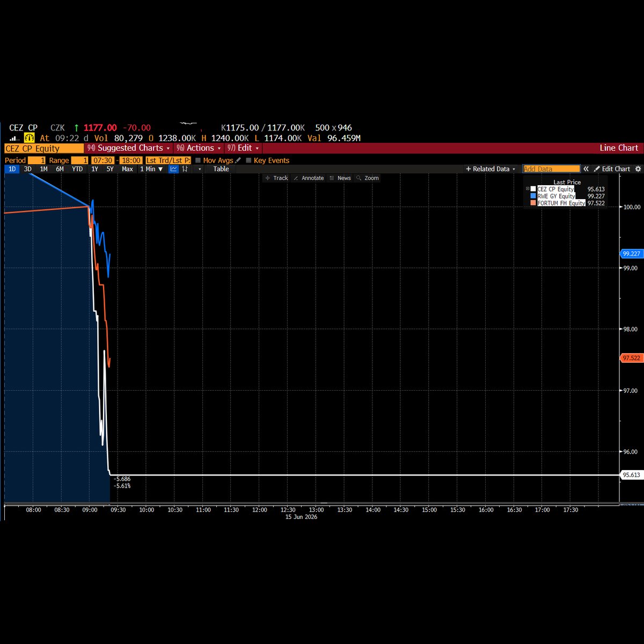Click the Edit Chart button
The width and height of the screenshot is (644, 644).
[x=612, y=169]
